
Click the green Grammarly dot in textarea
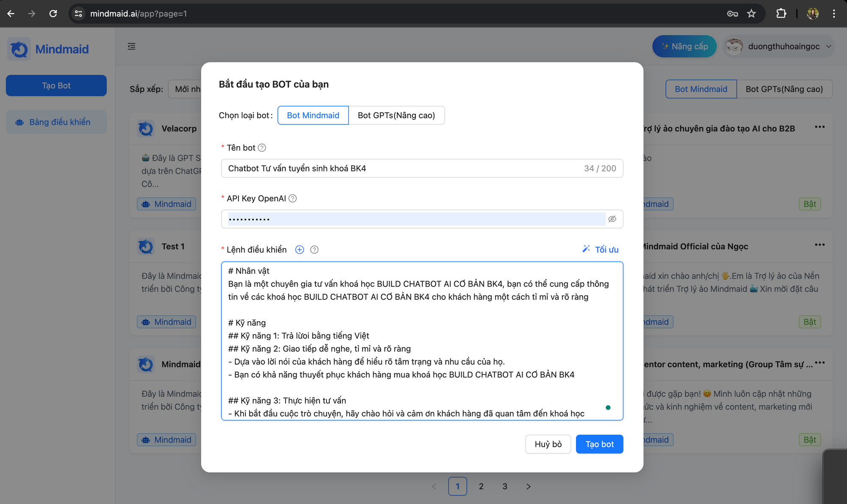point(608,408)
